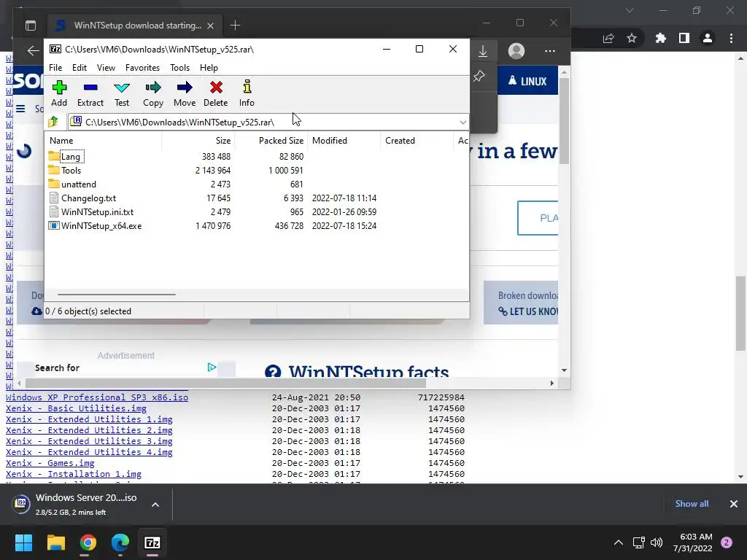Click Edge page vertical scrollbar thumb
The height and width of the screenshot is (560, 747).
564,122
